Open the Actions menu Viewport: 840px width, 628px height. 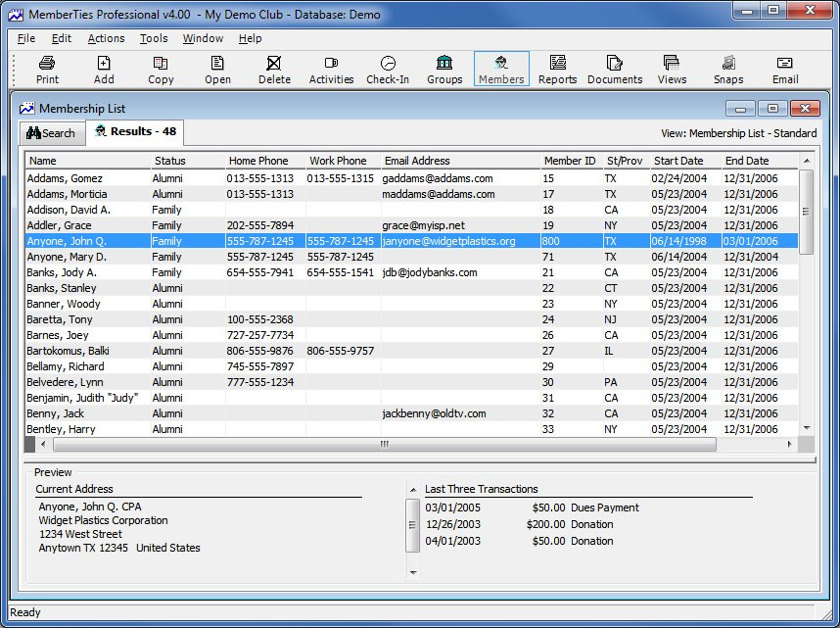(x=106, y=38)
